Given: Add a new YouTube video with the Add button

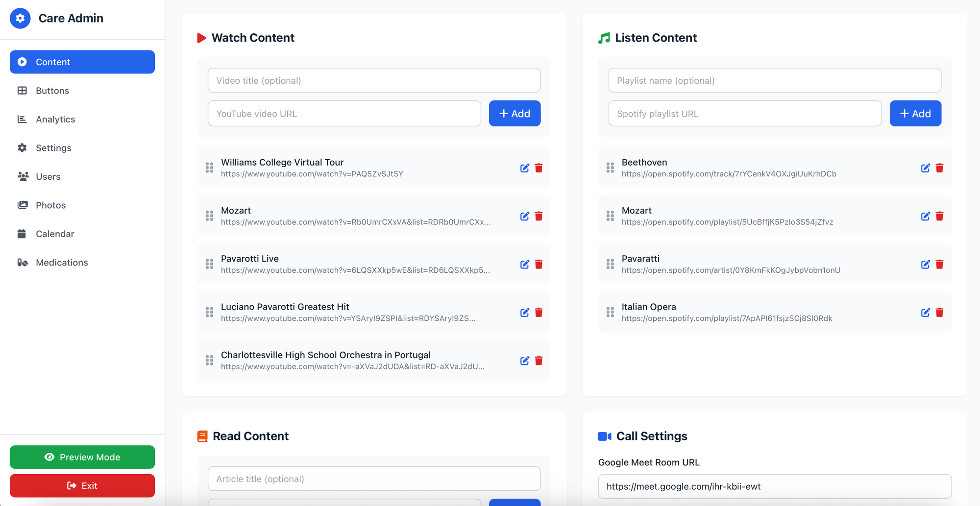Looking at the screenshot, I should [514, 113].
